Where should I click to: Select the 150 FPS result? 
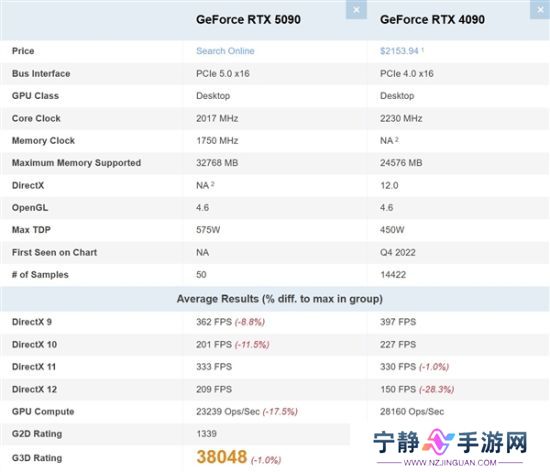pos(398,389)
